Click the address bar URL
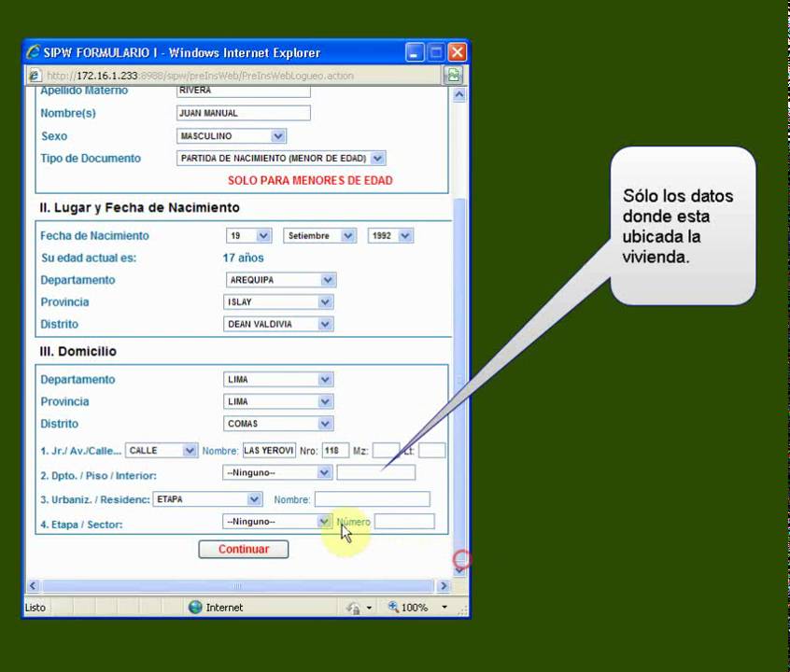Viewport: 790px width, 672px height. 200,76
